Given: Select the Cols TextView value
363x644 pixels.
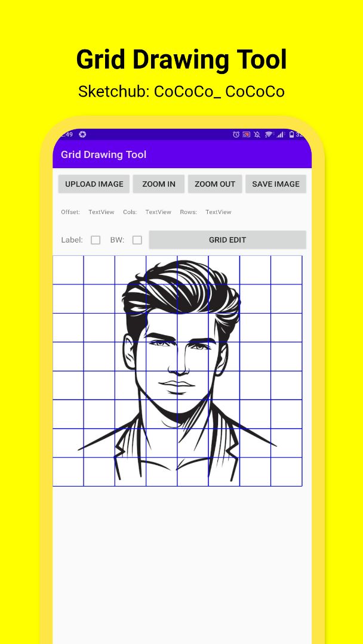Looking at the screenshot, I should pyautogui.click(x=158, y=212).
